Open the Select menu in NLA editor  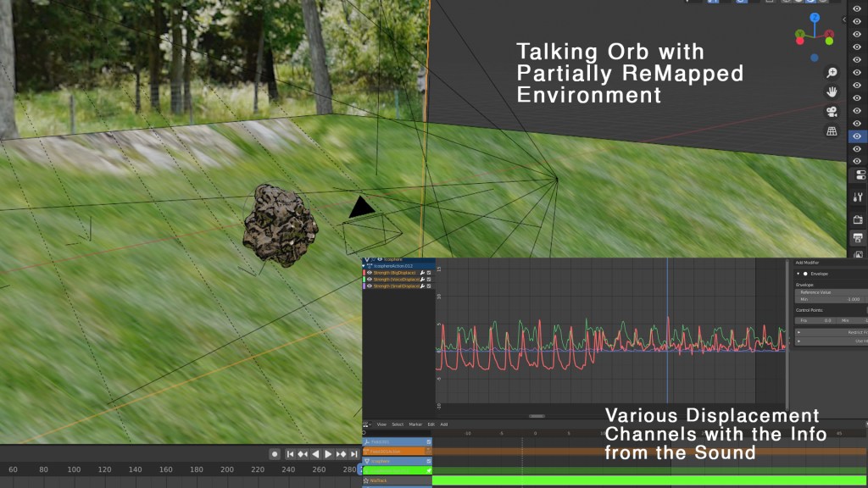397,424
